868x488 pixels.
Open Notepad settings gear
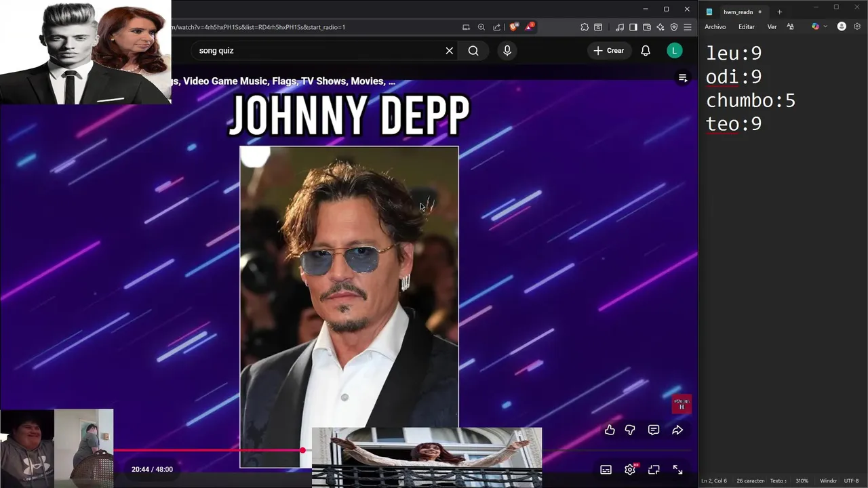[857, 26]
